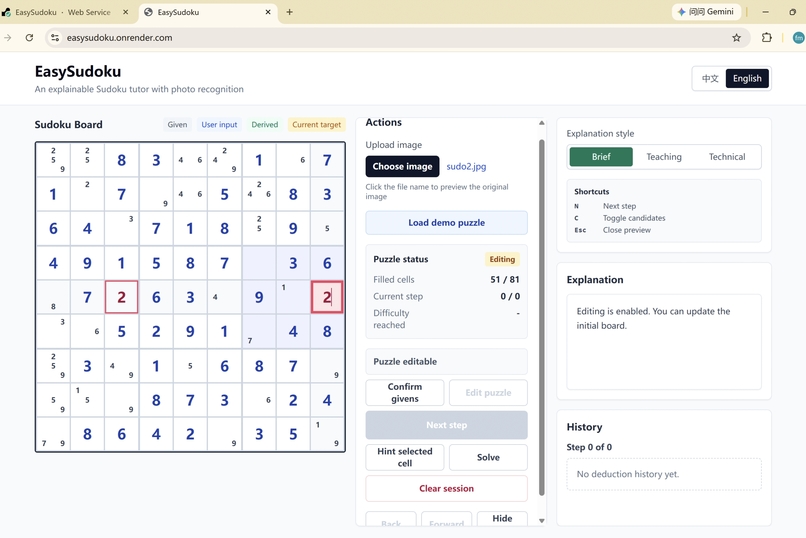Click the Next step button
806x538 pixels.
point(446,425)
